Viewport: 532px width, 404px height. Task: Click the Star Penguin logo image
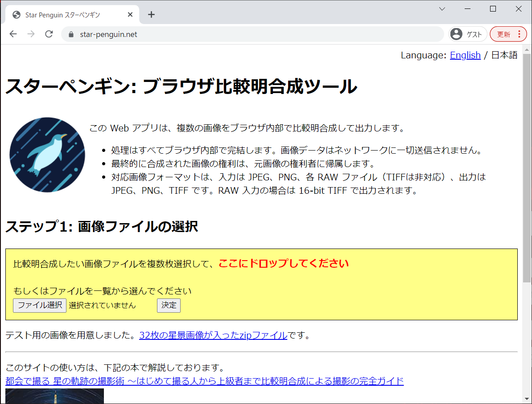click(47, 155)
